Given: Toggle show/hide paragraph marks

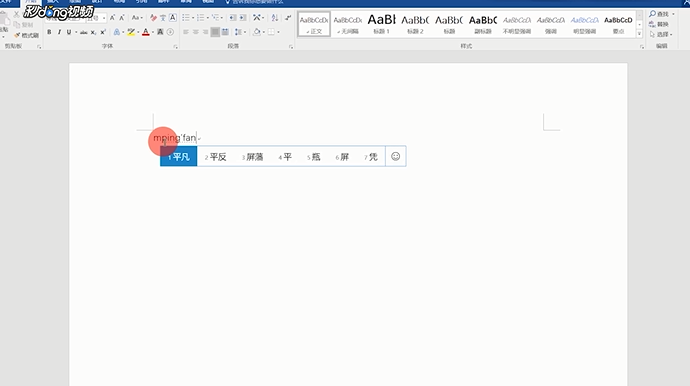Looking at the screenshot, I should 288,18.
